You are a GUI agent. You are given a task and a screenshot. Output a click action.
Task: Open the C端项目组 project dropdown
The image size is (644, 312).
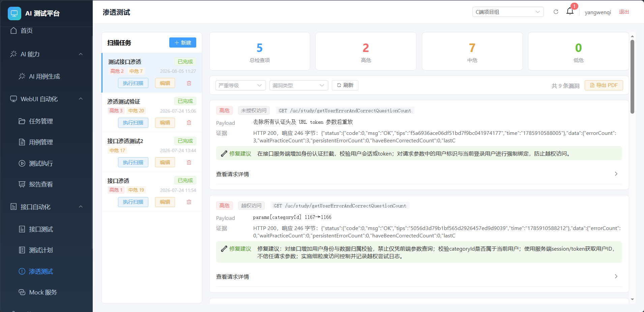click(x=508, y=12)
